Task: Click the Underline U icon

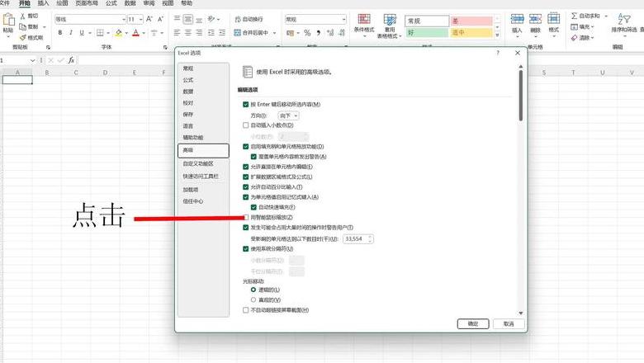Action: click(x=82, y=32)
